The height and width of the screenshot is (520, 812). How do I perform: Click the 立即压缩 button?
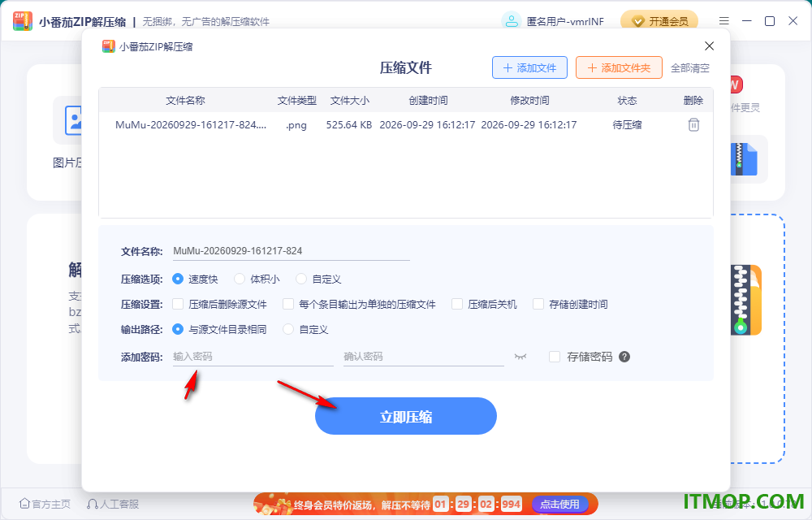[405, 416]
